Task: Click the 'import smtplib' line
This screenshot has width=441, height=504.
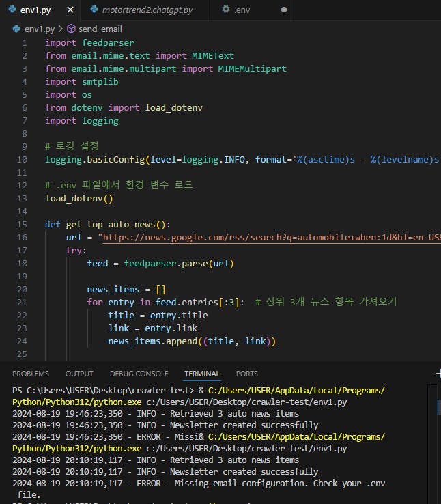Action: [82, 82]
